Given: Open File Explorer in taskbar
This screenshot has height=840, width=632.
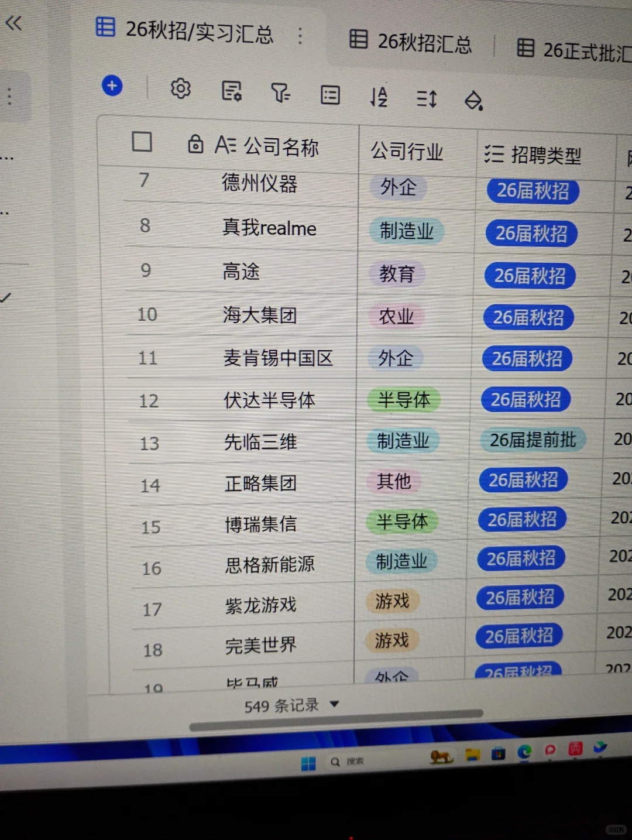Looking at the screenshot, I should pos(472,755).
